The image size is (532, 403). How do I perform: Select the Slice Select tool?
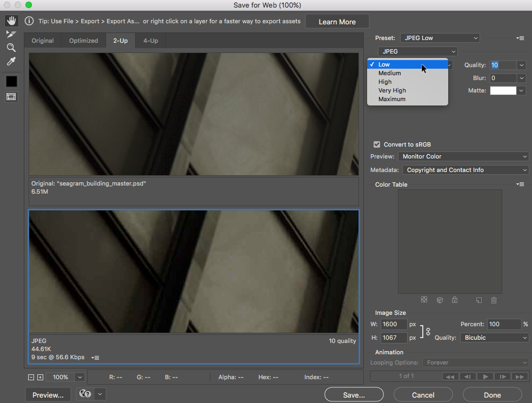pyautogui.click(x=11, y=34)
